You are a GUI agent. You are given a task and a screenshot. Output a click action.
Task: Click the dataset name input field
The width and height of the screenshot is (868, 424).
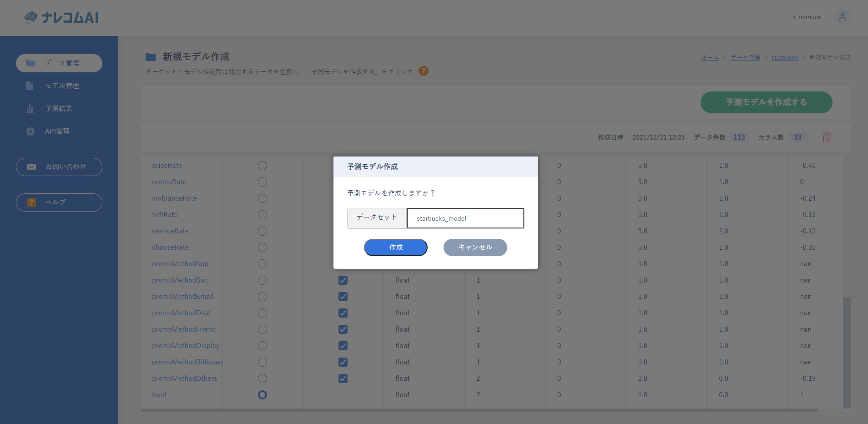tap(465, 218)
